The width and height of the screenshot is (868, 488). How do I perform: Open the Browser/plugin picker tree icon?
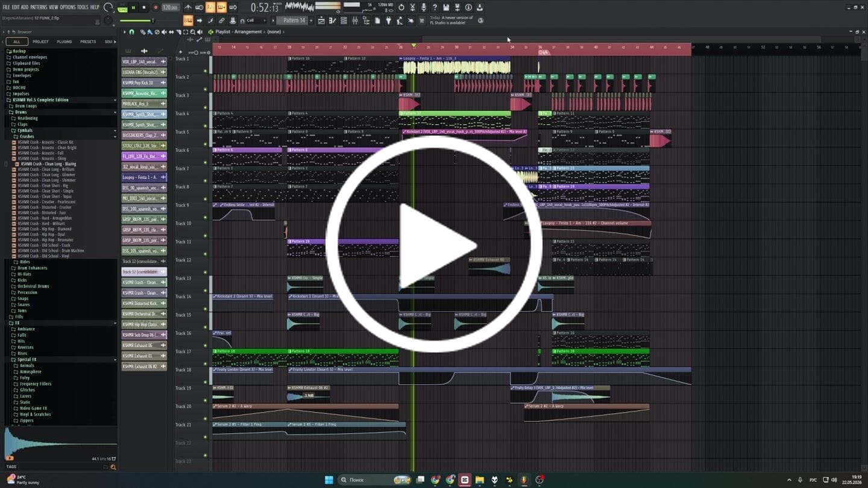[x=366, y=20]
